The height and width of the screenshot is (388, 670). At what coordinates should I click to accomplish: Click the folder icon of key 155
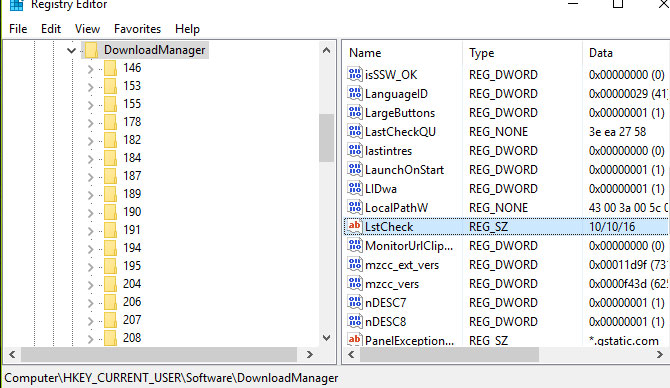point(110,104)
